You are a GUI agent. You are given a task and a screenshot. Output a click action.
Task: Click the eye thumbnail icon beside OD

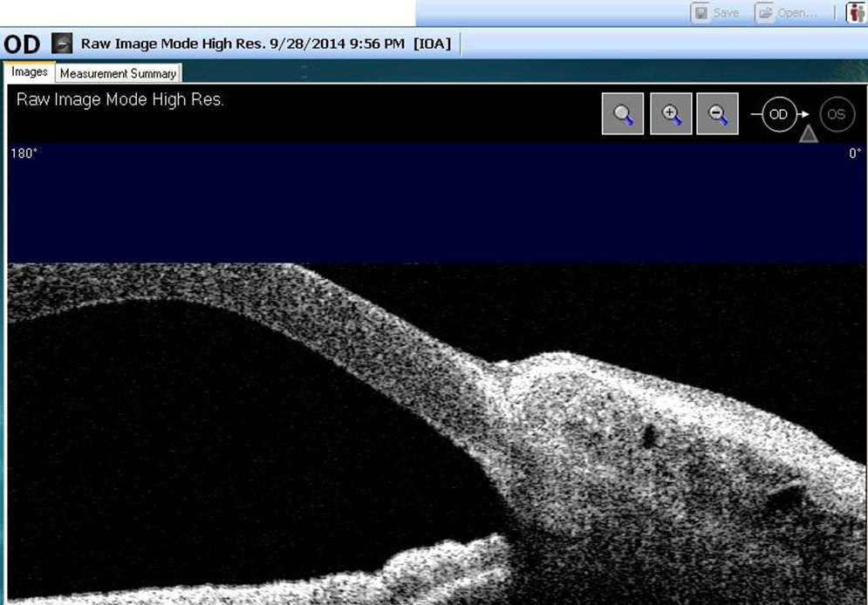click(61, 43)
